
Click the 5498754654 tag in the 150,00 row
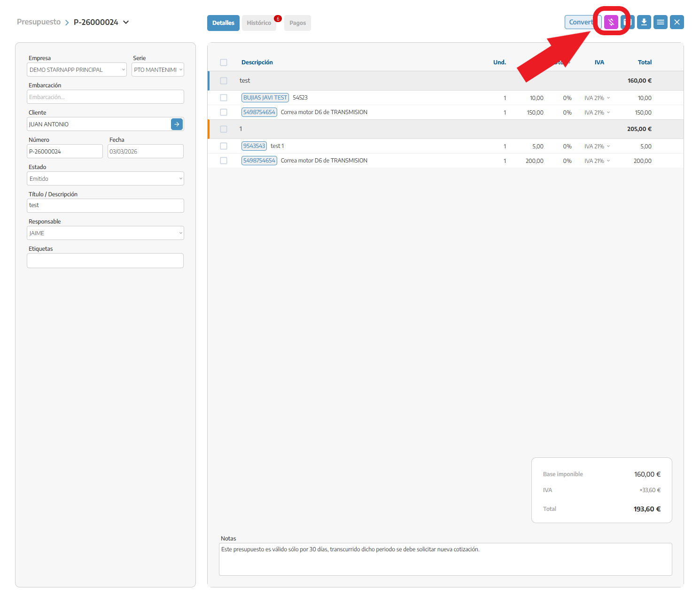coord(259,112)
